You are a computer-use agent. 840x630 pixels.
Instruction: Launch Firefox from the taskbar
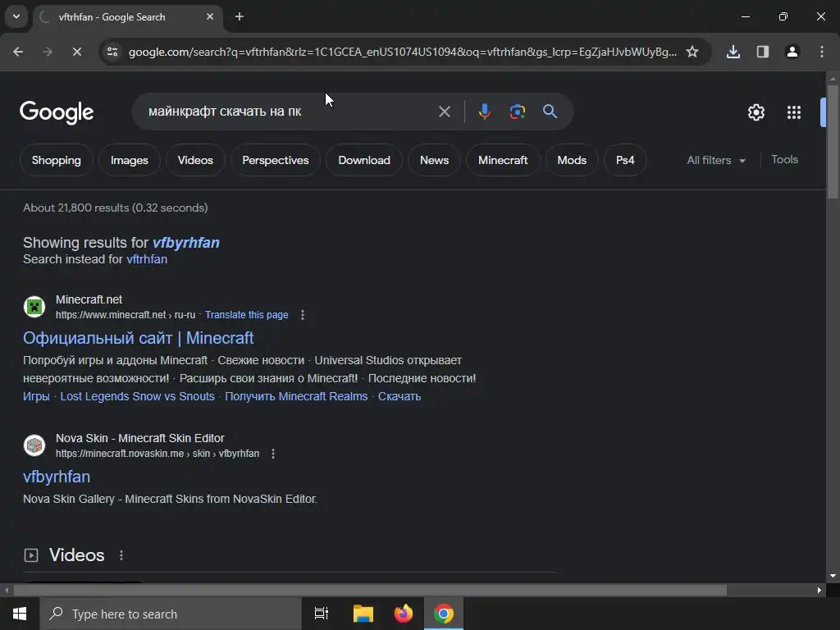[404, 614]
